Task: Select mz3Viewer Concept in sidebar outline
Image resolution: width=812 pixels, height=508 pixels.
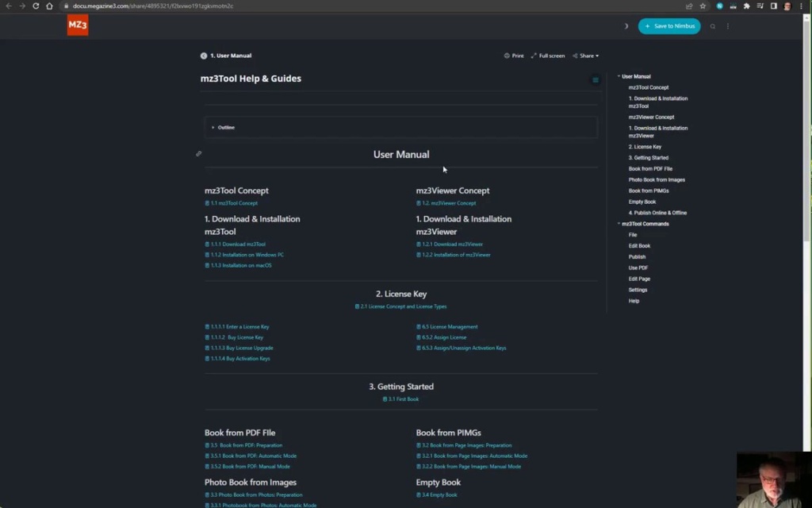Action: pos(652,117)
